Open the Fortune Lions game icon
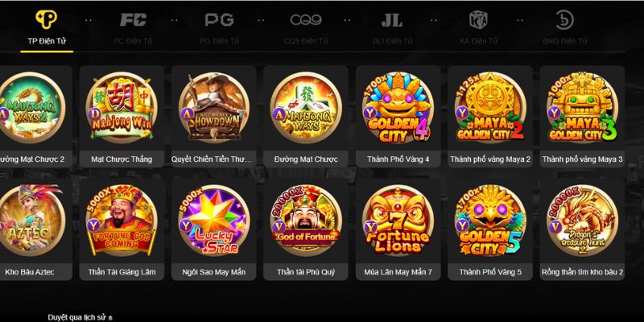 pos(398,220)
